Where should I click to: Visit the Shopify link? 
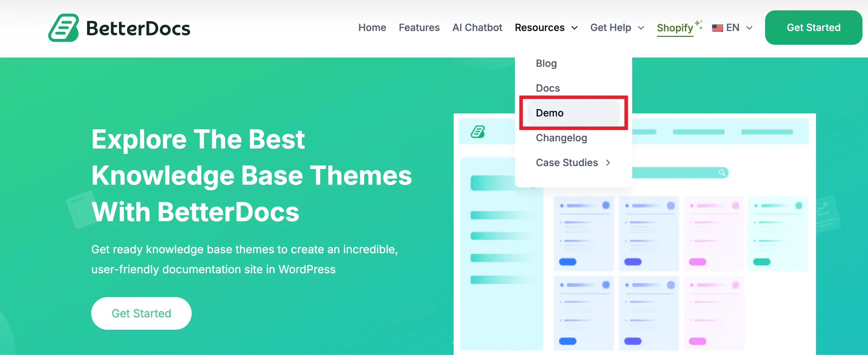point(675,28)
